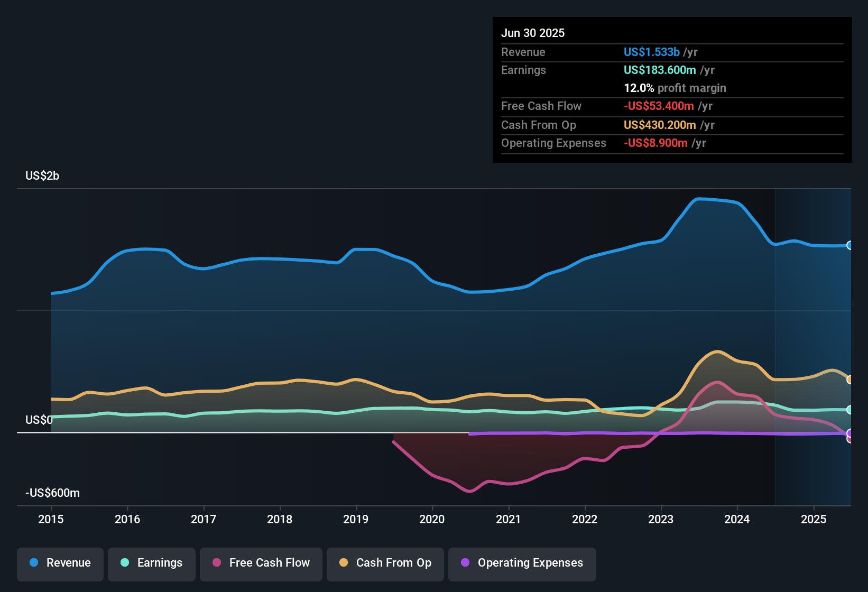Click the orange Cash From Op legend dot
The image size is (868, 592).
344,562
